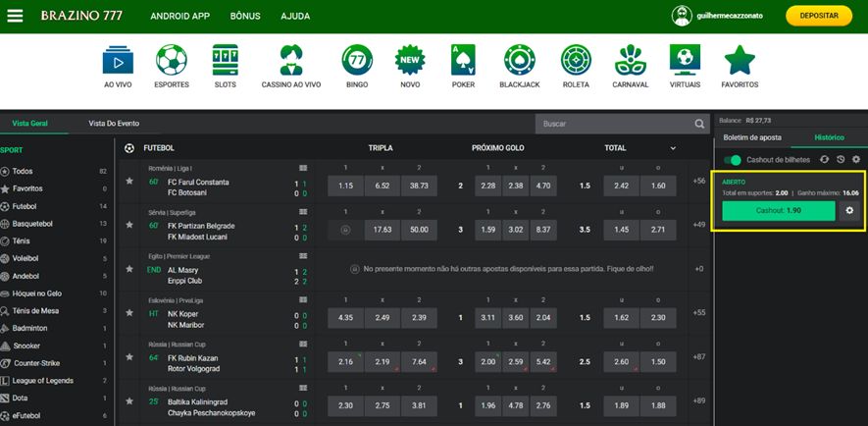Favorite the FC Farul Constanta match

click(129, 182)
